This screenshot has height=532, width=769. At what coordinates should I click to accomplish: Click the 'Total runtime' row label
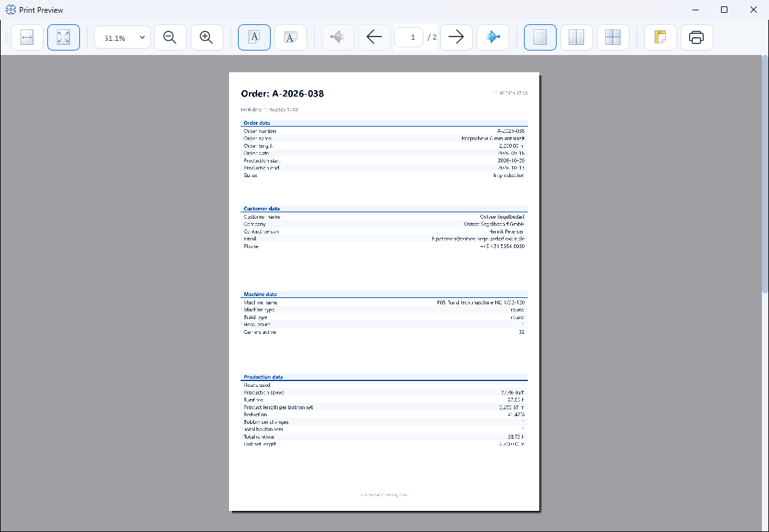tap(259, 437)
